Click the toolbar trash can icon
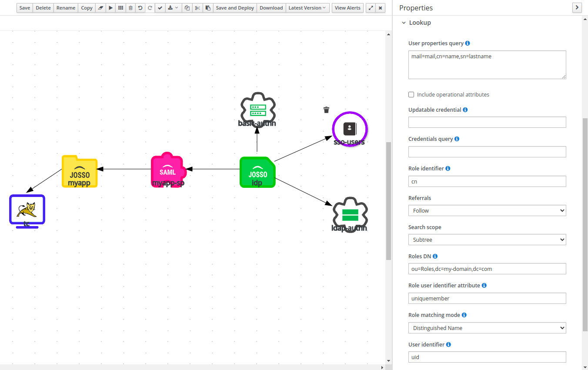Screen dimensions: 588x370 130,8
